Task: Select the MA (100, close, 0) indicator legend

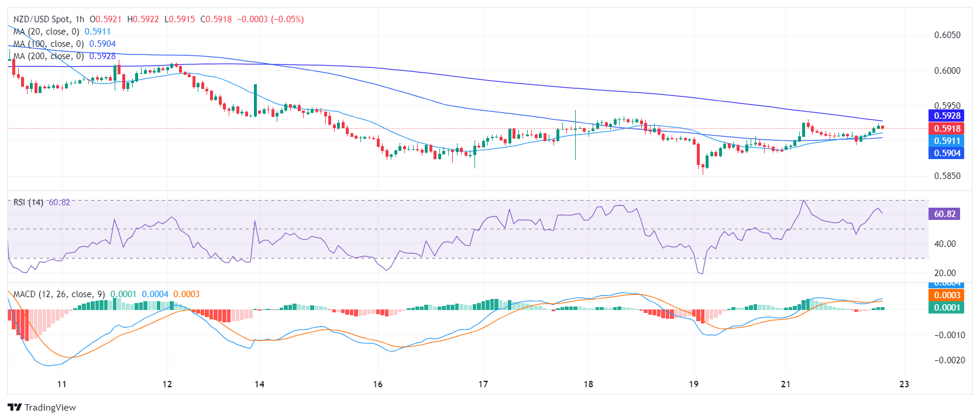Action: 49,44
